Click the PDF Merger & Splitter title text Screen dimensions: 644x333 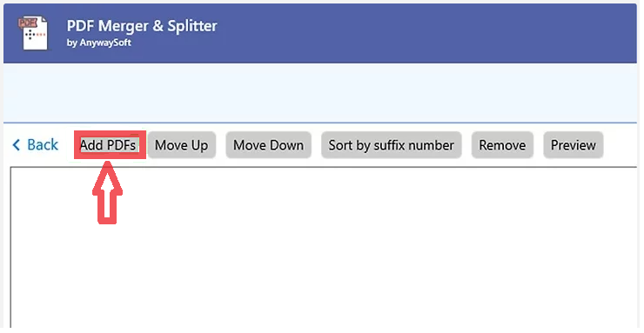[142, 26]
